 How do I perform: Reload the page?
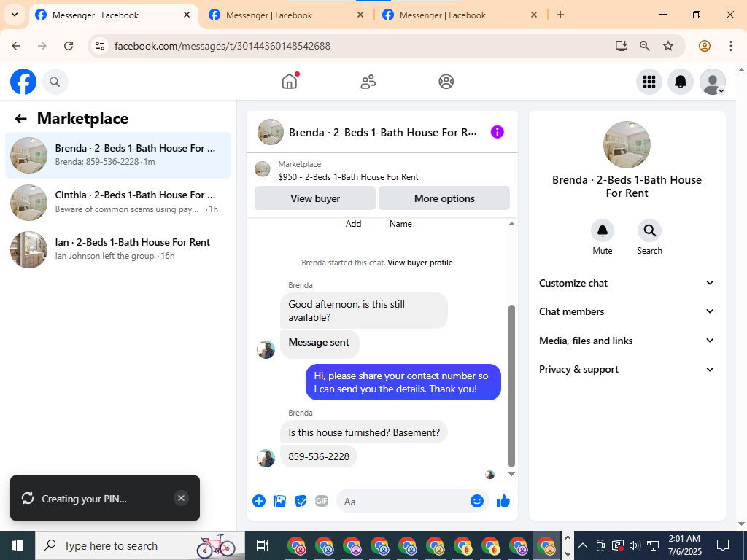click(x=69, y=46)
